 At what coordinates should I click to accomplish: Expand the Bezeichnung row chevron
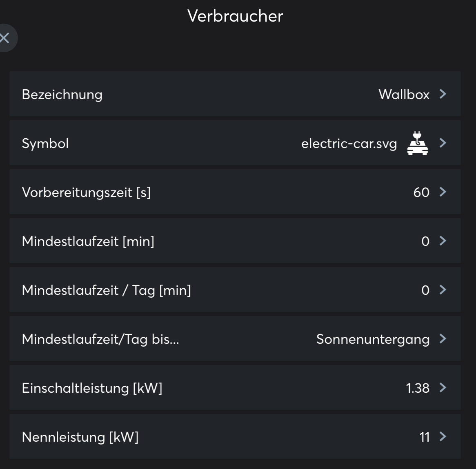(x=443, y=94)
